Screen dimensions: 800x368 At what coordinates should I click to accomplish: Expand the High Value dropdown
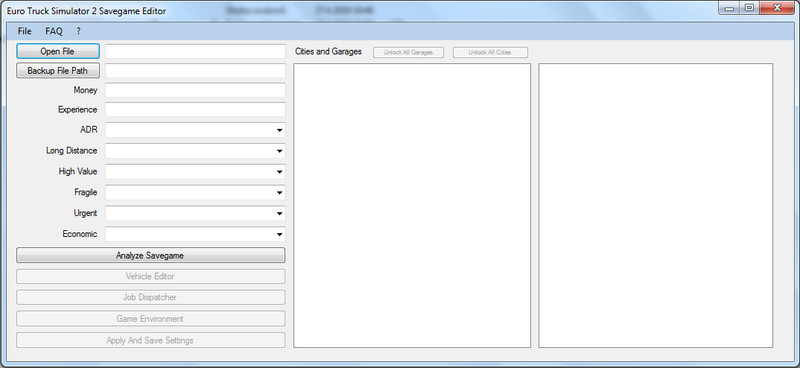click(195, 172)
